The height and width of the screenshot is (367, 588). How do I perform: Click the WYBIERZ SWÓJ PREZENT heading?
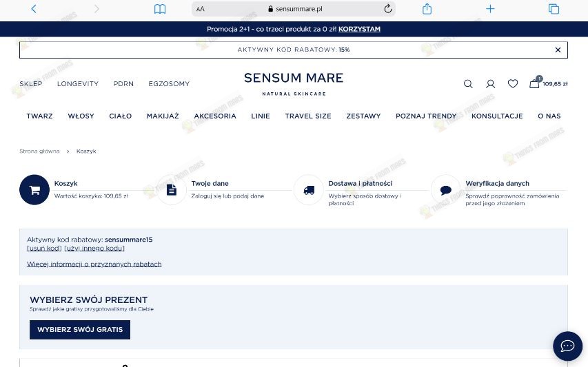pyautogui.click(x=88, y=300)
